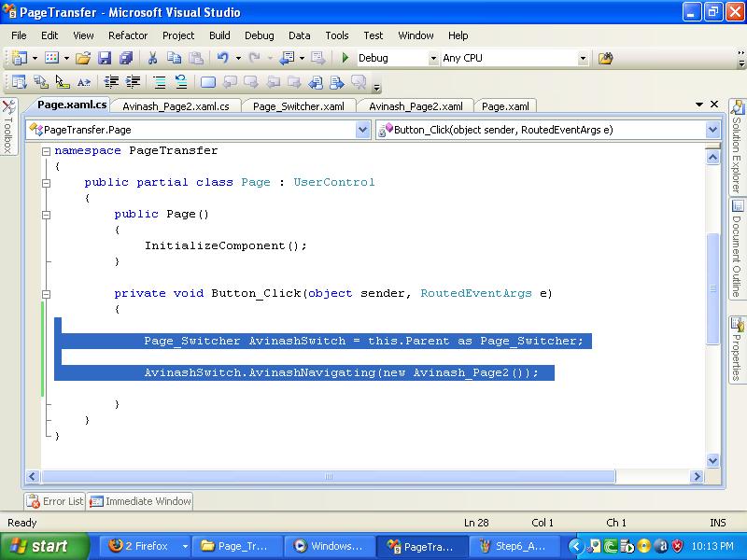Open the Button_Click members dropdown
Image resolution: width=747 pixels, height=560 pixels.
(x=712, y=130)
